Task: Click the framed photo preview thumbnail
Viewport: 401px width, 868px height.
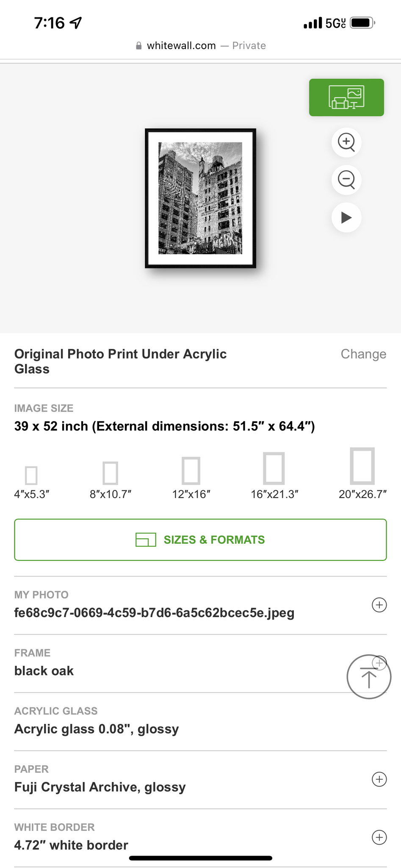Action: tap(200, 198)
